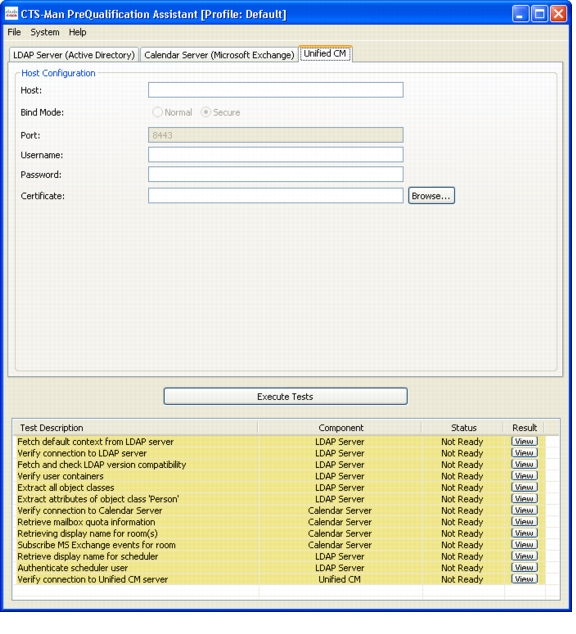Switch to LDAP Server (Active Directory) tab

(74, 55)
